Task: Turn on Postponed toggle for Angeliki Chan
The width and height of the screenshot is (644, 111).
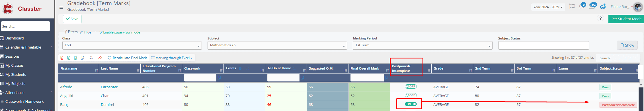Action: pyautogui.click(x=411, y=95)
